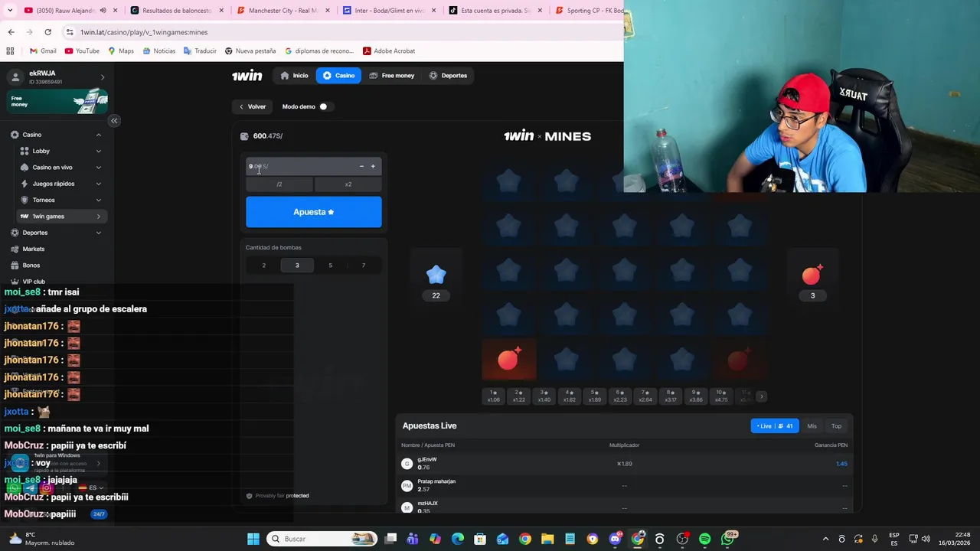980x551 pixels.
Task: Open Chrome apps grid in bookmarks bar
Action: point(10,51)
